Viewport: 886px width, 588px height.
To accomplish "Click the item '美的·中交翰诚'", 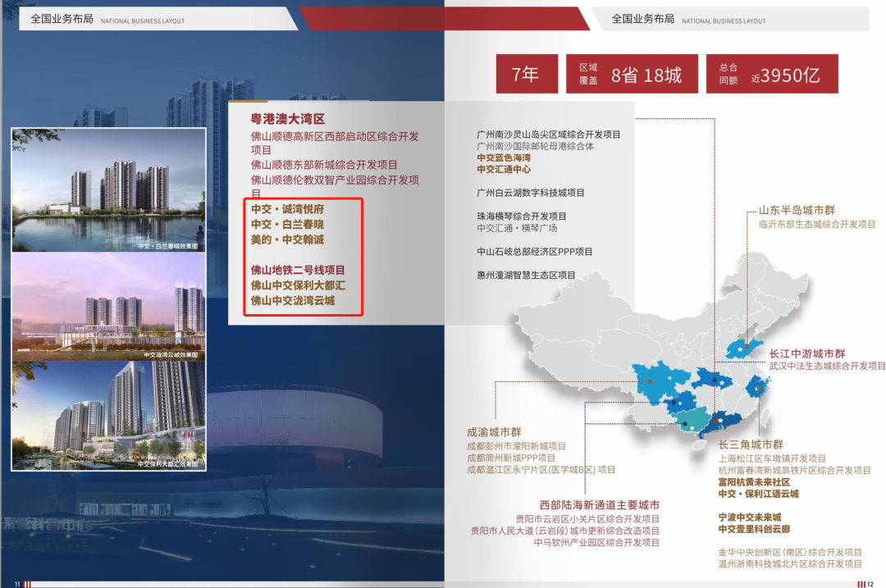I will [288, 239].
